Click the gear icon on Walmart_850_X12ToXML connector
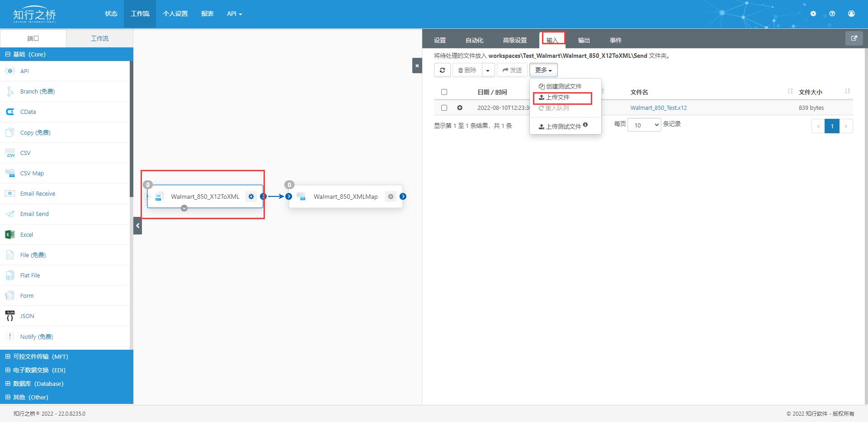The height and width of the screenshot is (422, 868). (x=251, y=197)
